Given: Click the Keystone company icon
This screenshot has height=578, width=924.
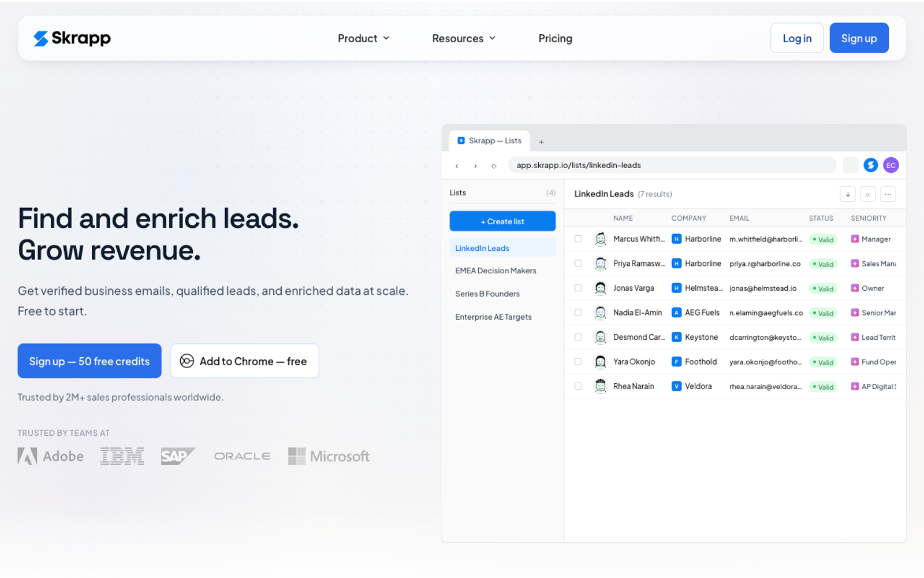Looking at the screenshot, I should pos(676,337).
